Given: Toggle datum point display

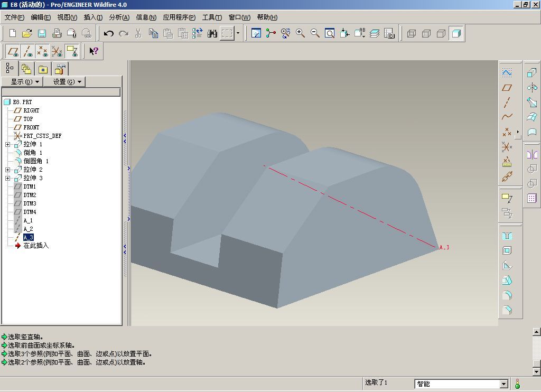Looking at the screenshot, I should 42,51.
